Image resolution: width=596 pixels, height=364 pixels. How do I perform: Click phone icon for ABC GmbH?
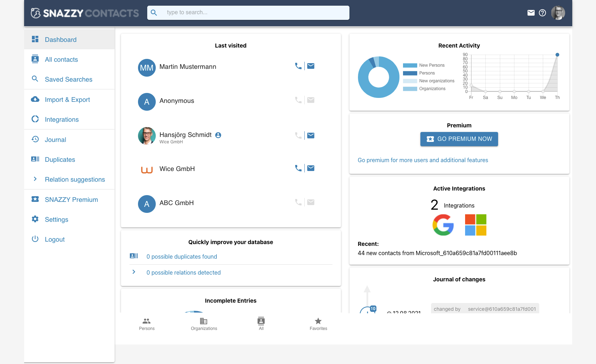click(x=298, y=202)
